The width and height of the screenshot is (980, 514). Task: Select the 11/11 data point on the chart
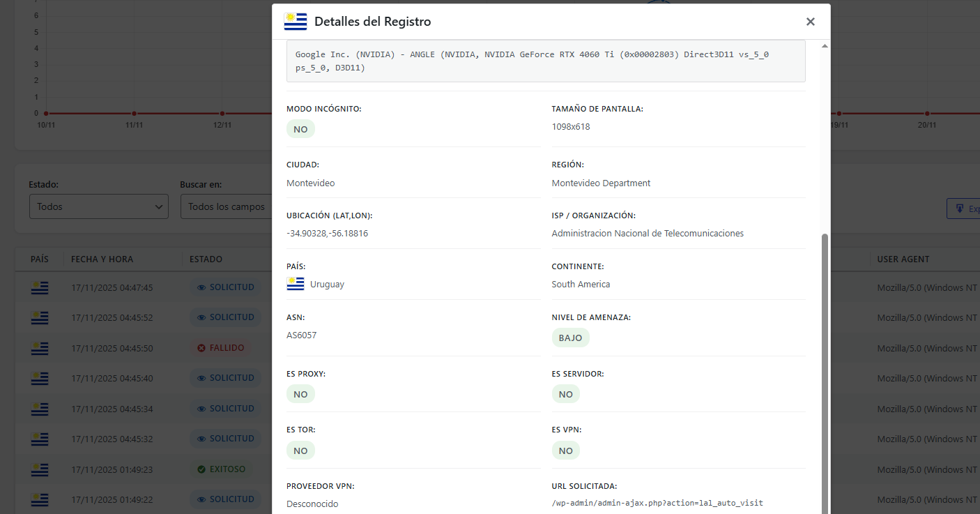click(135, 113)
